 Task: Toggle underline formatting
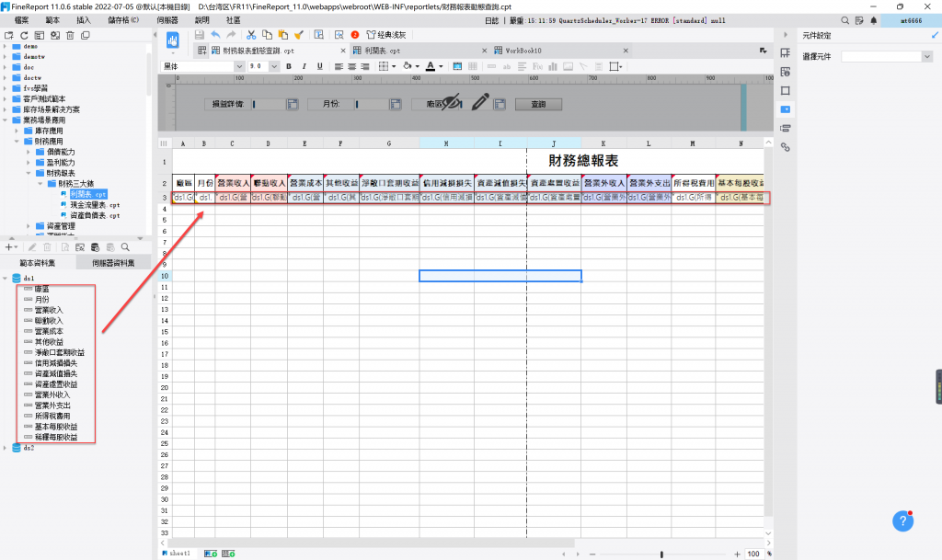click(319, 66)
